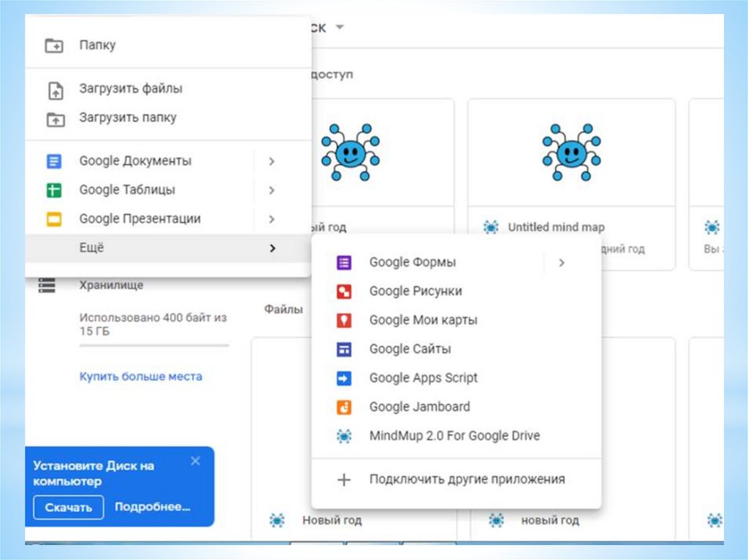748x560 pixels.
Task: Expand the Google Документы submenu arrow
Action: click(271, 161)
